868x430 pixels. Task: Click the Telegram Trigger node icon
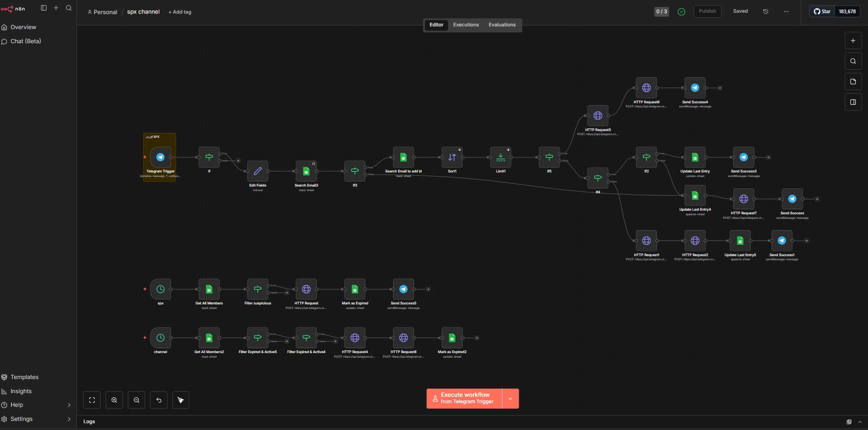(x=160, y=157)
